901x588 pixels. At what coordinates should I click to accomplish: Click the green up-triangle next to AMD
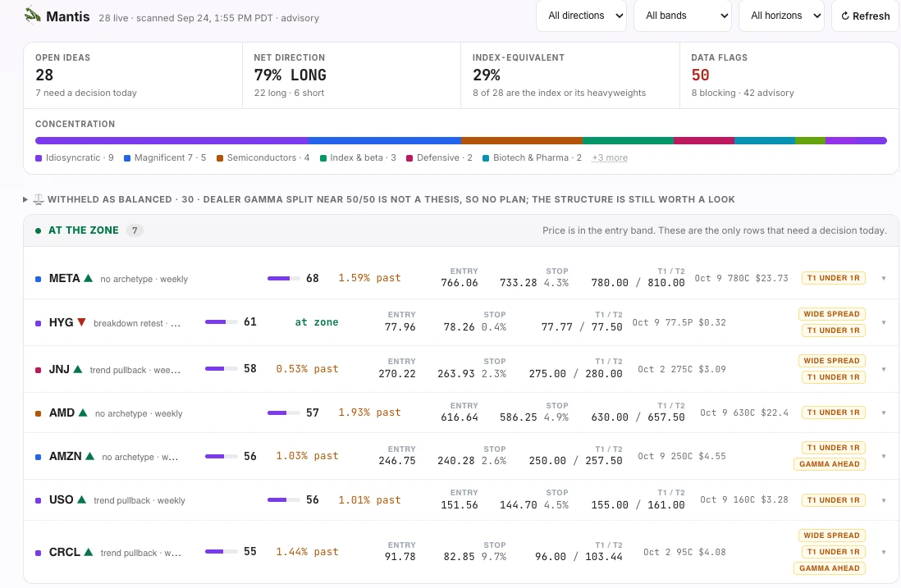click(x=83, y=413)
